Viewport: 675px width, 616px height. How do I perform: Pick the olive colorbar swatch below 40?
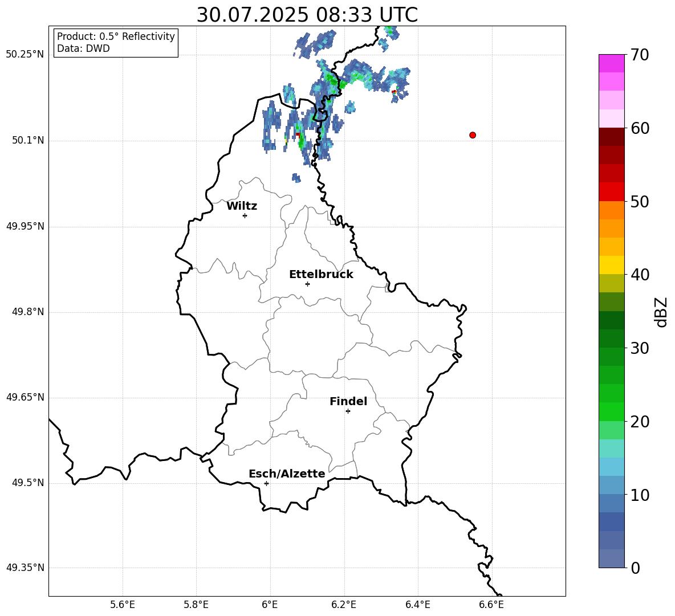pos(611,283)
